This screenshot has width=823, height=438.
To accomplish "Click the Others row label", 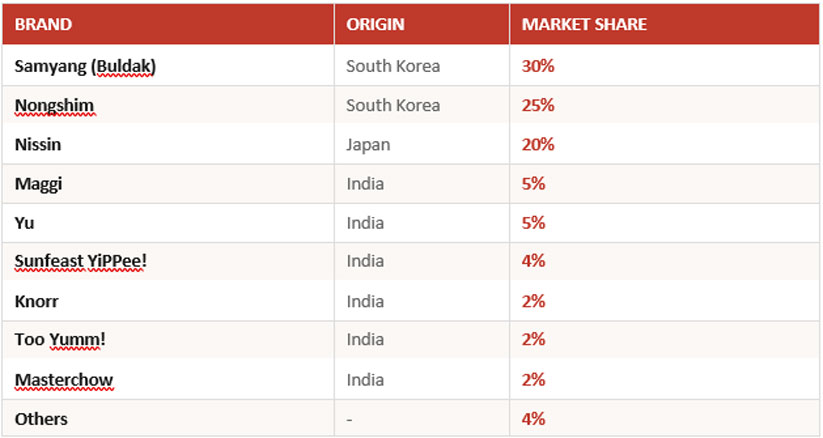I will click(x=40, y=419).
